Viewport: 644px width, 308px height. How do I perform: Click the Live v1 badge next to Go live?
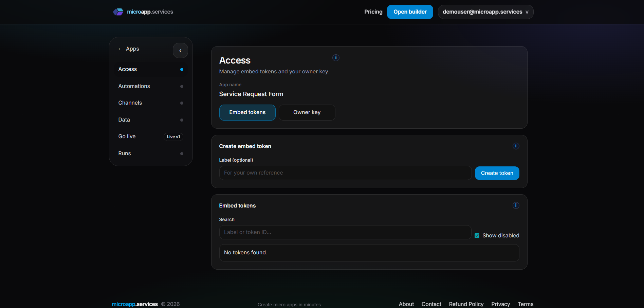pyautogui.click(x=173, y=137)
